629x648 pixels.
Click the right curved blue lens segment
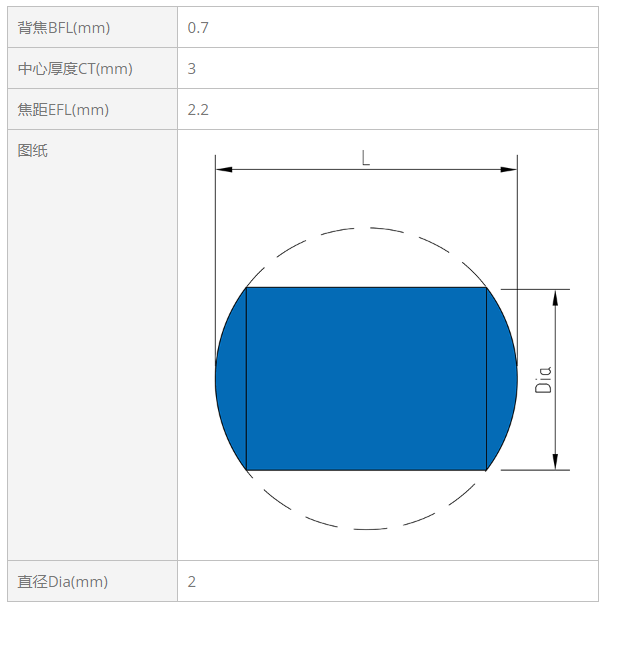coord(500,379)
